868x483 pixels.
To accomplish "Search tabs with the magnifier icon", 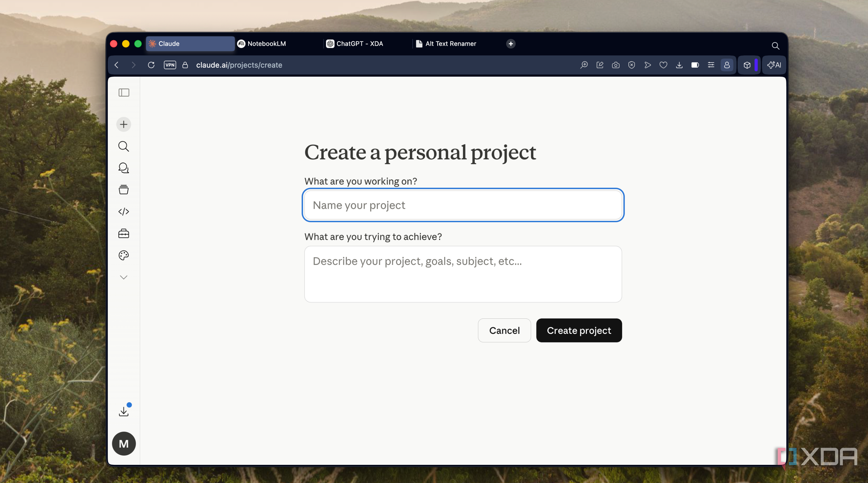I will tap(775, 45).
